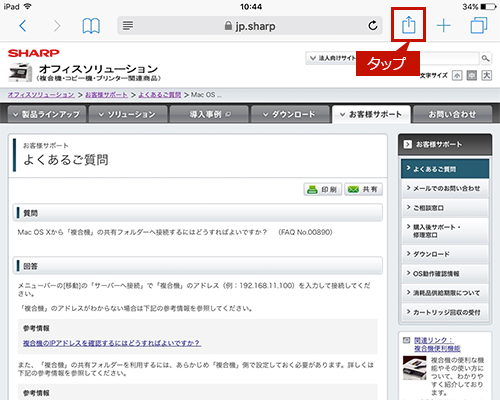This screenshot has width=500, height=400.
Task: Click the 印刷 print button
Action: pyautogui.click(x=323, y=189)
